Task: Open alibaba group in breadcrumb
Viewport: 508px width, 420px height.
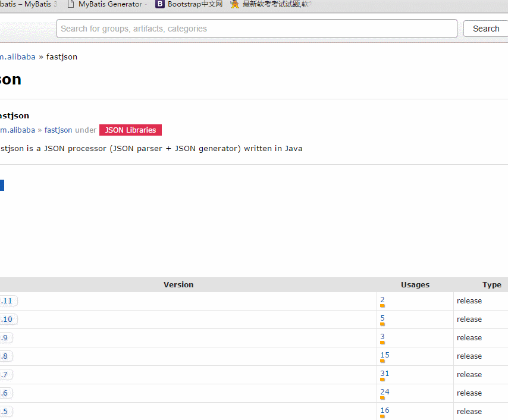Action: click(x=17, y=57)
